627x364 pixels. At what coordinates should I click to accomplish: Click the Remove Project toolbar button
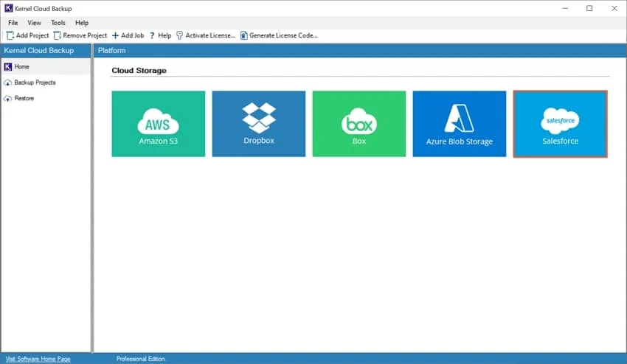pyautogui.click(x=80, y=35)
